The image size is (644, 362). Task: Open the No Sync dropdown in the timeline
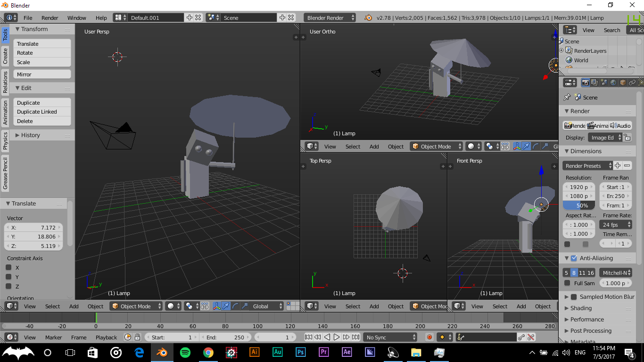[389, 337]
